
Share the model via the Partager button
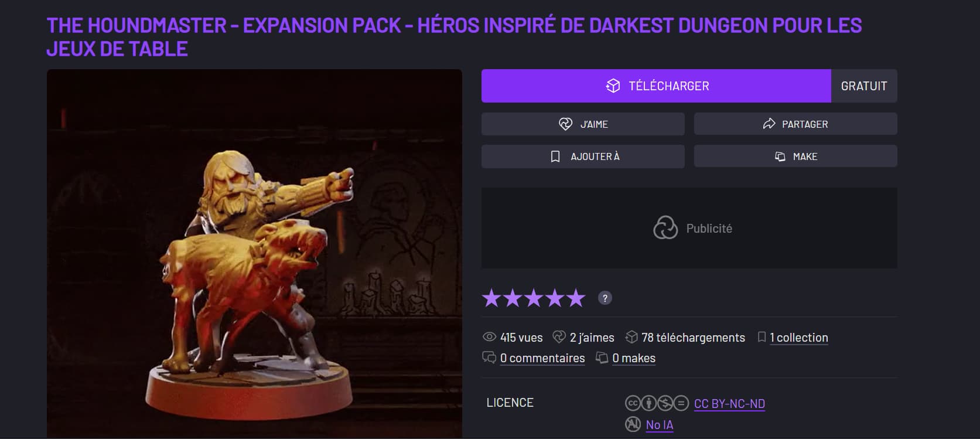[x=795, y=124]
